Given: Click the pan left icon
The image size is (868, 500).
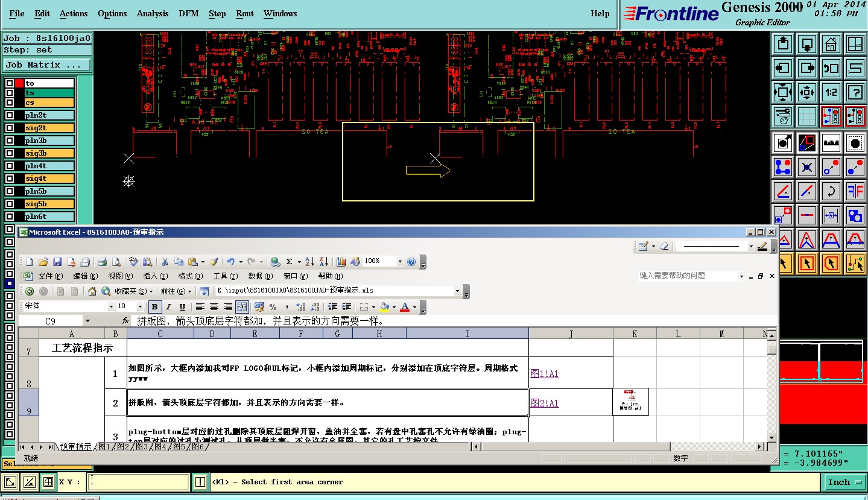Looking at the screenshot, I should 783,68.
